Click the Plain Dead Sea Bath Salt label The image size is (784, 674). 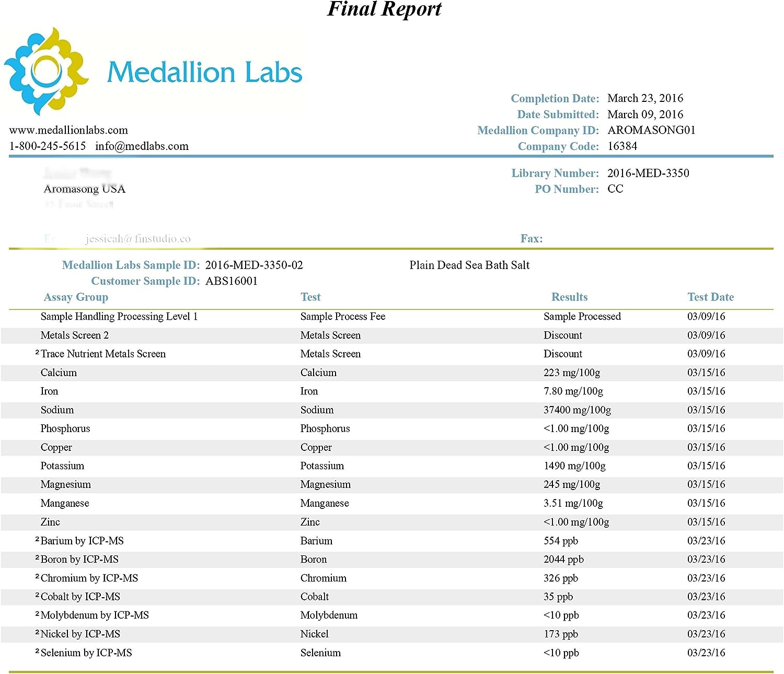(x=469, y=265)
